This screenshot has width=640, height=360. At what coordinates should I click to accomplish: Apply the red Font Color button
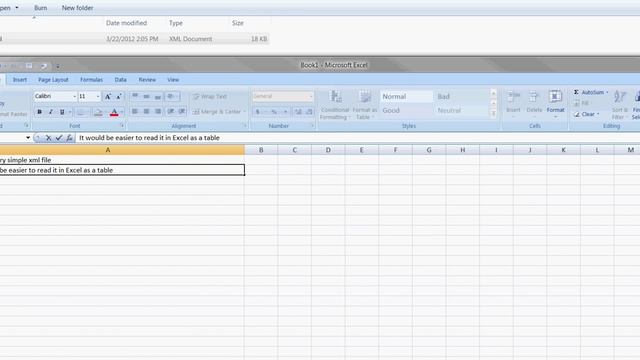pos(114,112)
